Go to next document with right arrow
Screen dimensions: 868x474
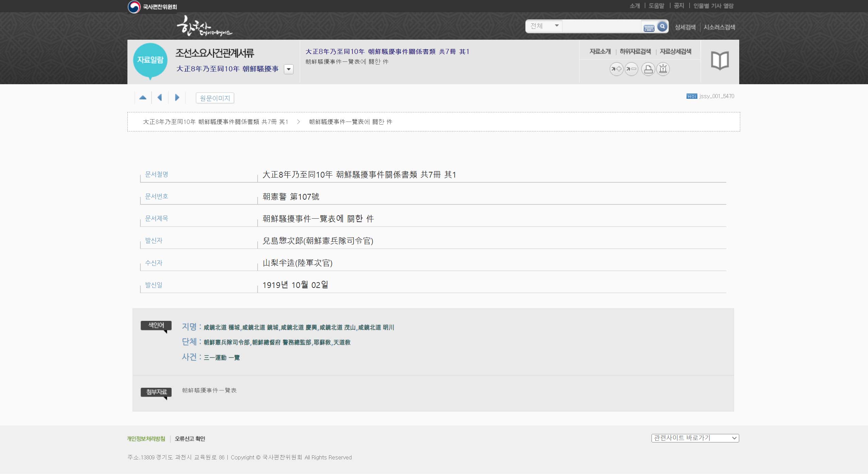pos(177,98)
